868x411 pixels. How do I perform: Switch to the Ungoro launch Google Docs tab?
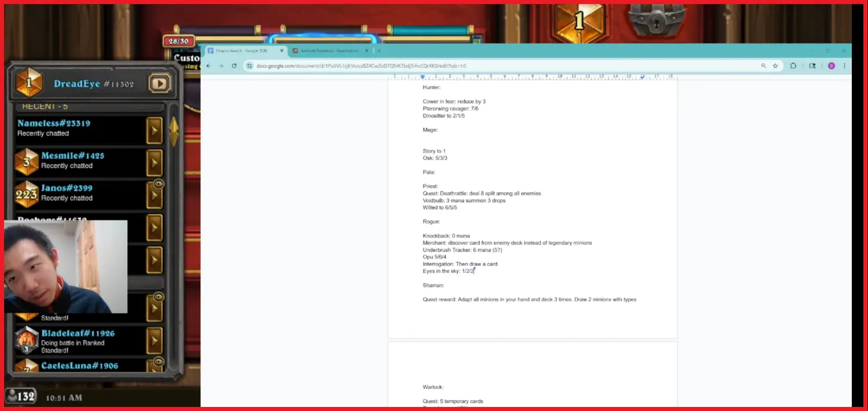point(242,51)
